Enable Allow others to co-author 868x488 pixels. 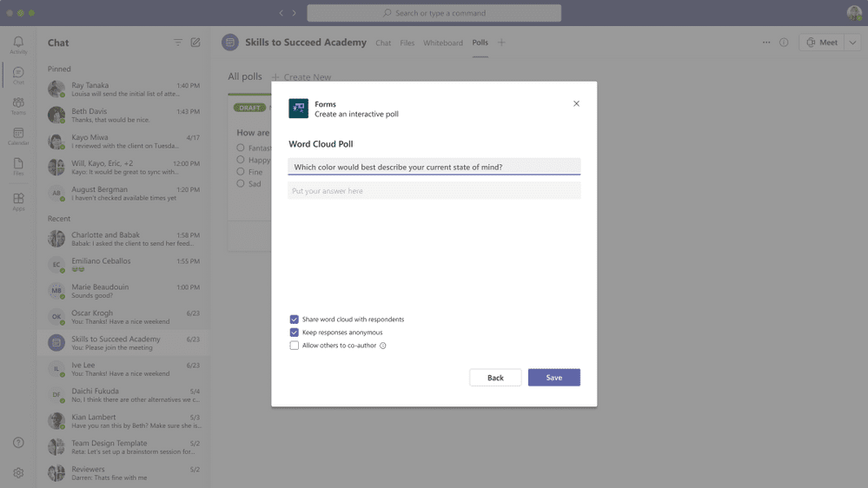pos(294,346)
